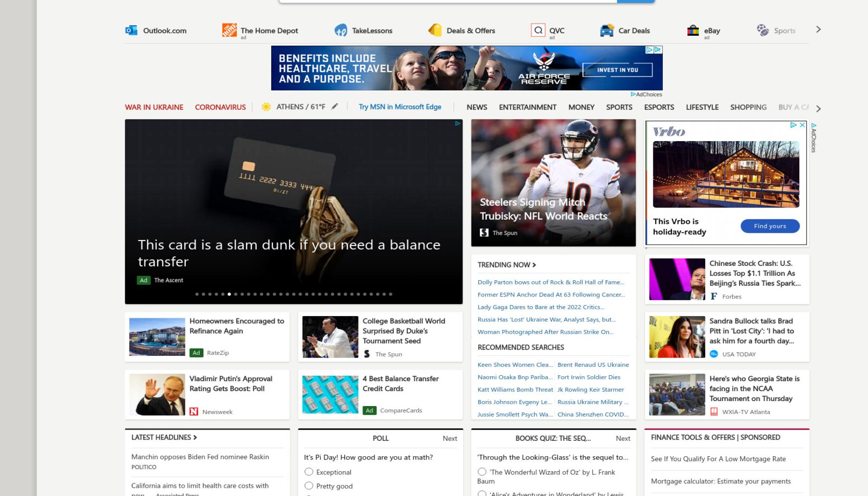Click The Home Depot logo icon

coord(229,30)
